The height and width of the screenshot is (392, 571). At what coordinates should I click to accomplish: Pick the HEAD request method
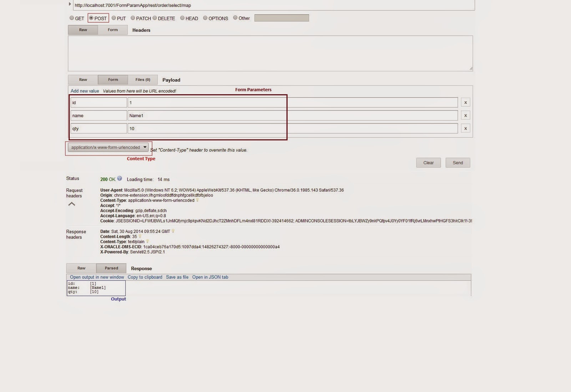(x=182, y=18)
